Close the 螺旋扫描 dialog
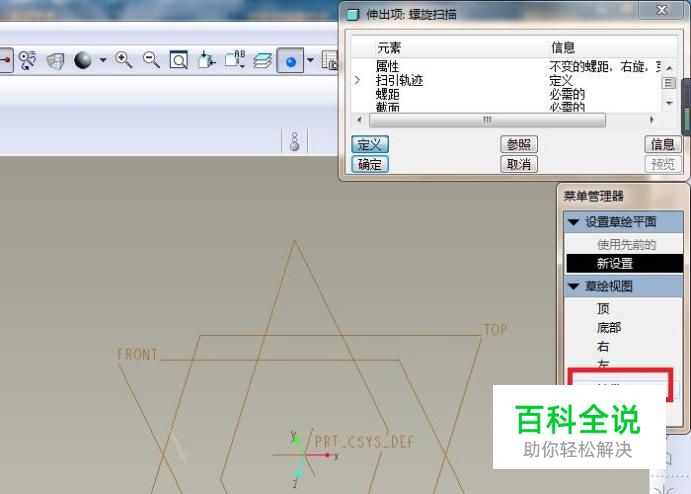 (x=662, y=10)
